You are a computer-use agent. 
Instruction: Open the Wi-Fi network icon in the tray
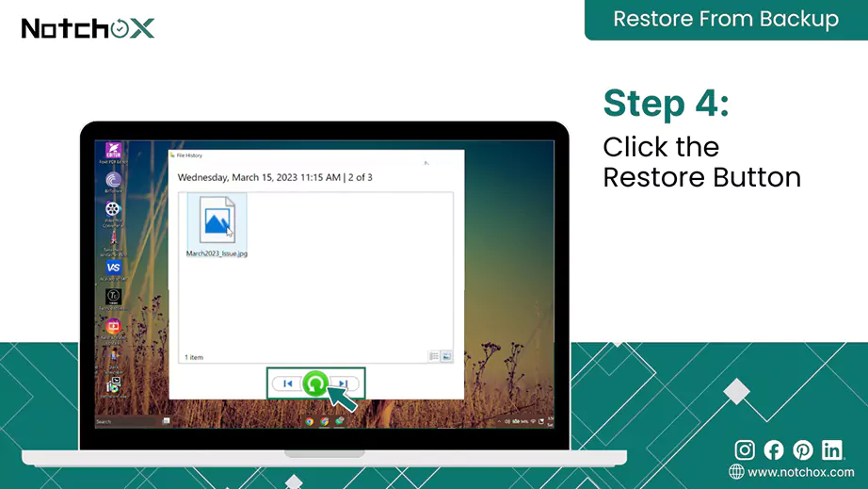(533, 421)
